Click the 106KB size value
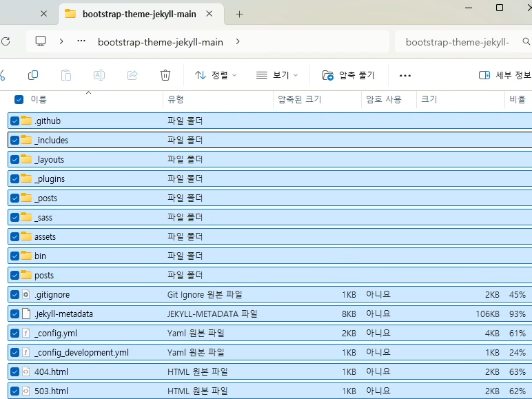The height and width of the screenshot is (399, 532). [487, 314]
